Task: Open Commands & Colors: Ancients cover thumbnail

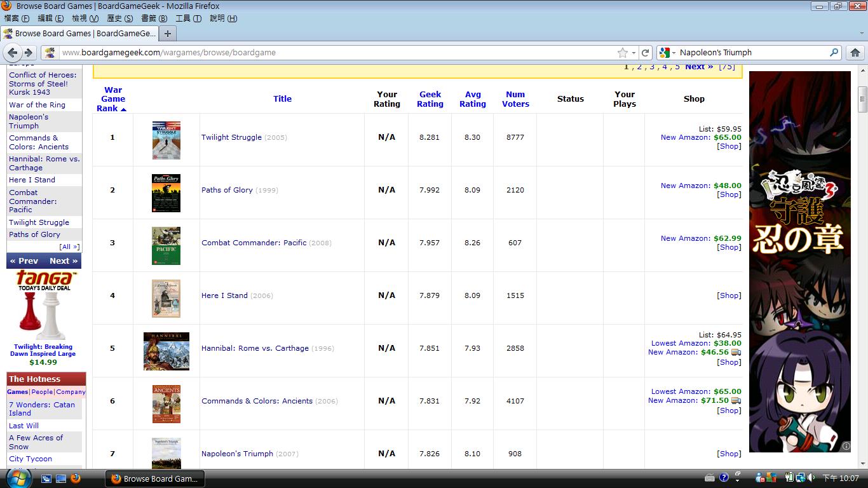Action: click(166, 403)
